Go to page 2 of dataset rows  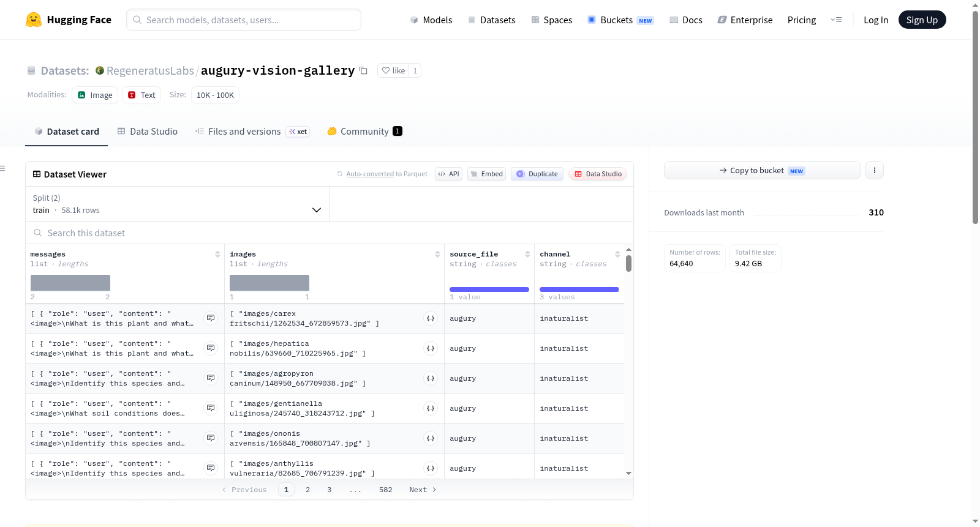307,490
